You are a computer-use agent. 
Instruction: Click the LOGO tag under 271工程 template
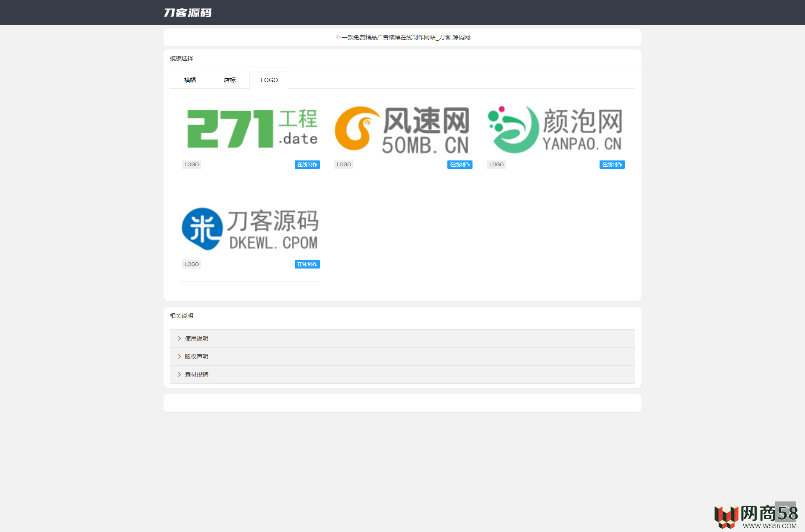192,165
